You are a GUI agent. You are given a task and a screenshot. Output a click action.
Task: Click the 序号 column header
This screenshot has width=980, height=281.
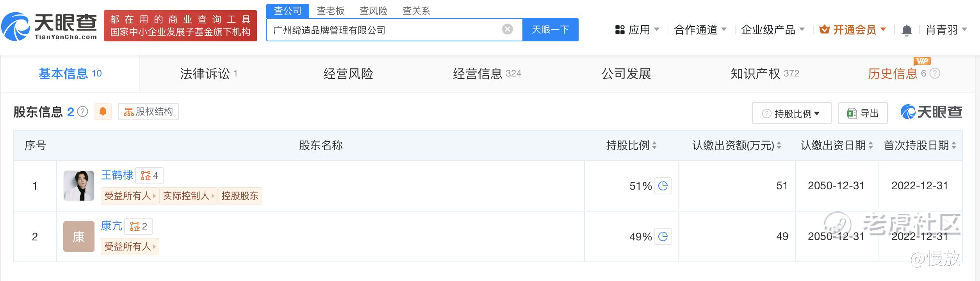(x=36, y=146)
